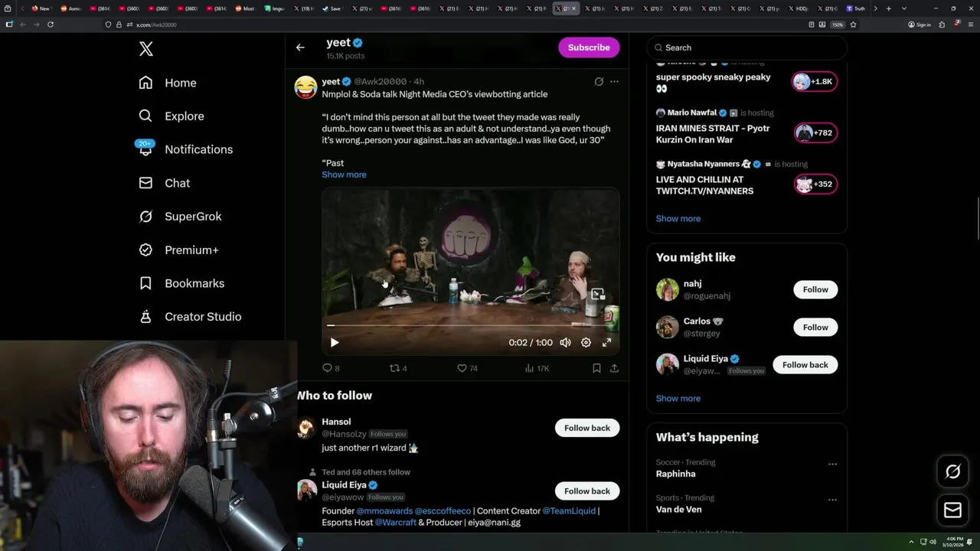
Task: Open a new browser tab
Action: 888,8
